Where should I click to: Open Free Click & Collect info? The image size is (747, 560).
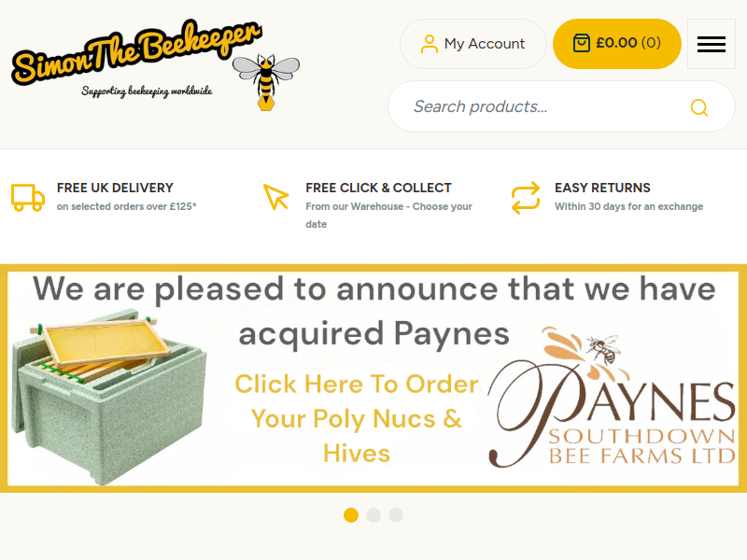(379, 189)
